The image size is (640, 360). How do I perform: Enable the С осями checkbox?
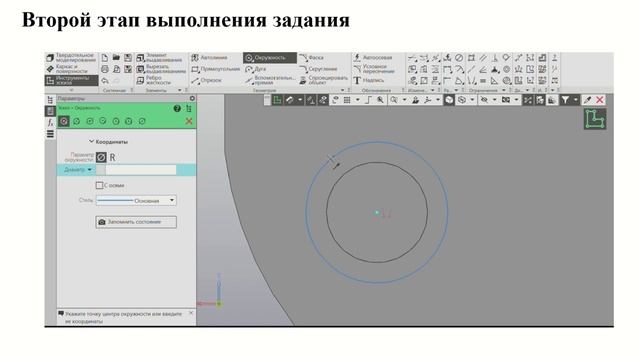(x=99, y=185)
